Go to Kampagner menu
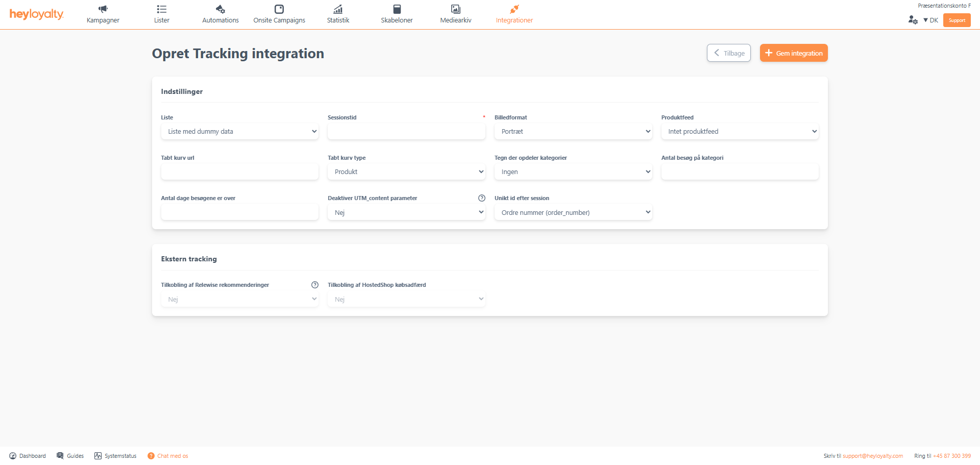The image size is (980, 465). (x=103, y=14)
